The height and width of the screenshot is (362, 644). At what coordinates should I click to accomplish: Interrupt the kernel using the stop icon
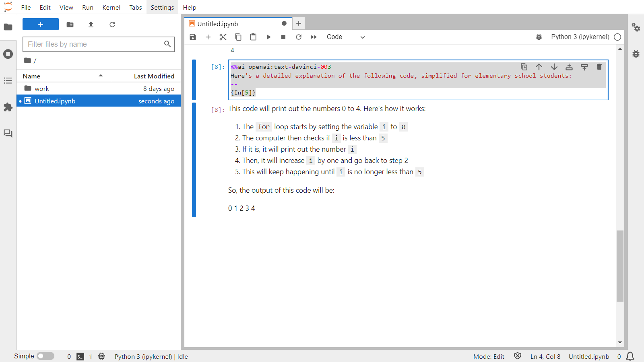283,37
